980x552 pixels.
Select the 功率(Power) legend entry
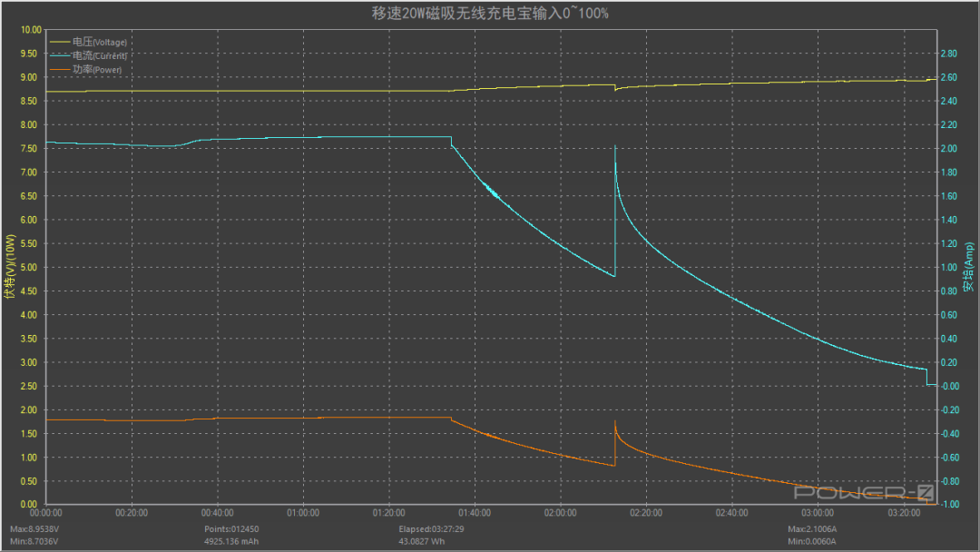click(86, 69)
